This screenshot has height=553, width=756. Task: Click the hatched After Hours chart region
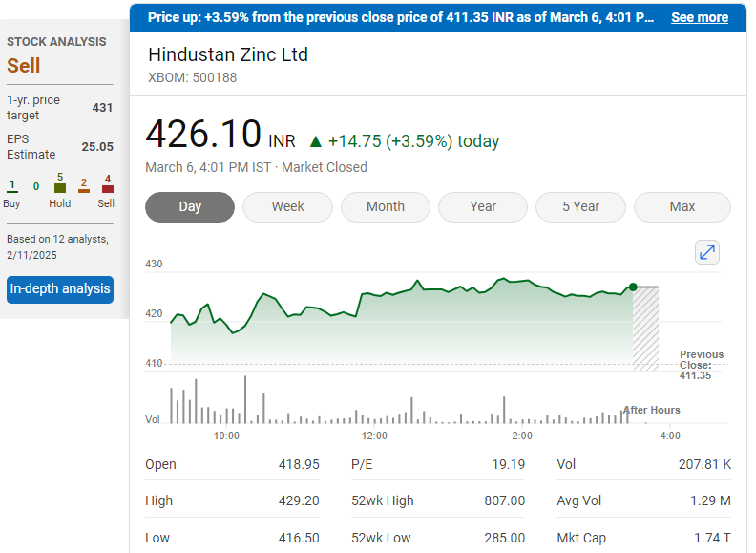646,328
